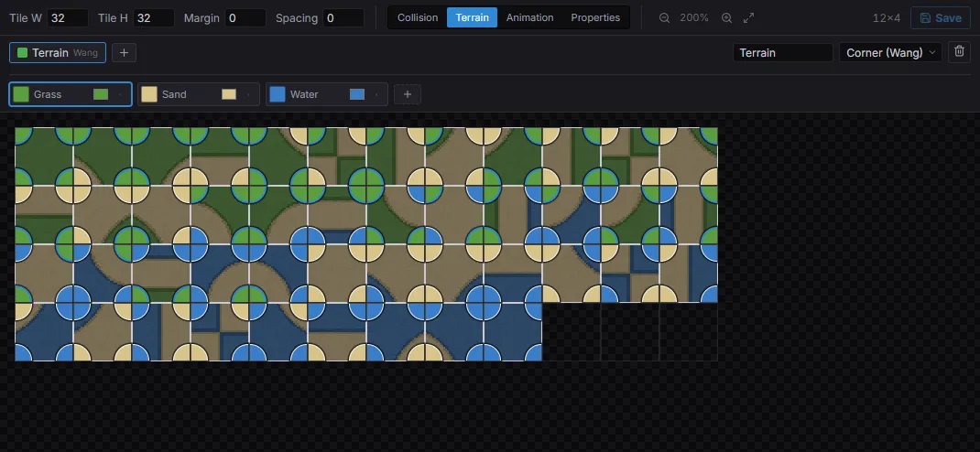Zoom out using the magnifier minus icon
This screenshot has height=452, width=980.
click(x=664, y=18)
